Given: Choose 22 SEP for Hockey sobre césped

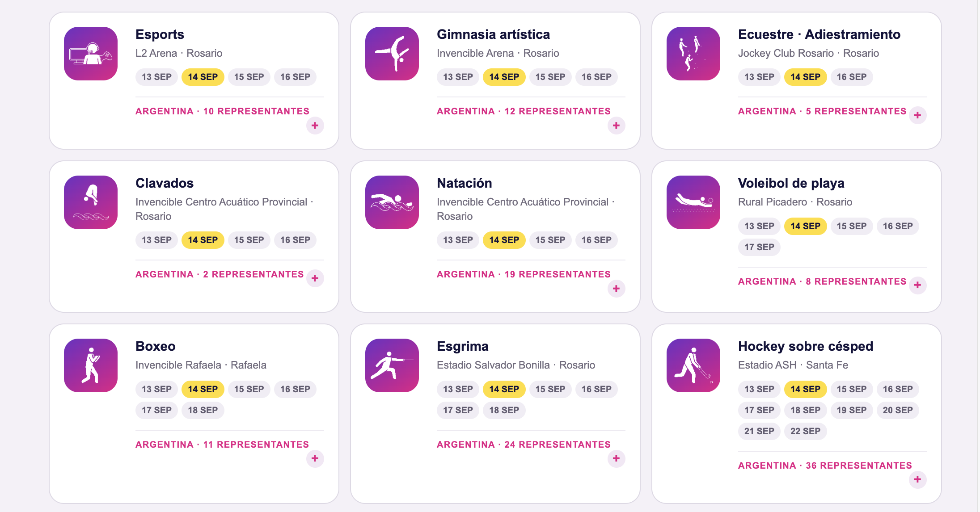Looking at the screenshot, I should pyautogui.click(x=805, y=431).
